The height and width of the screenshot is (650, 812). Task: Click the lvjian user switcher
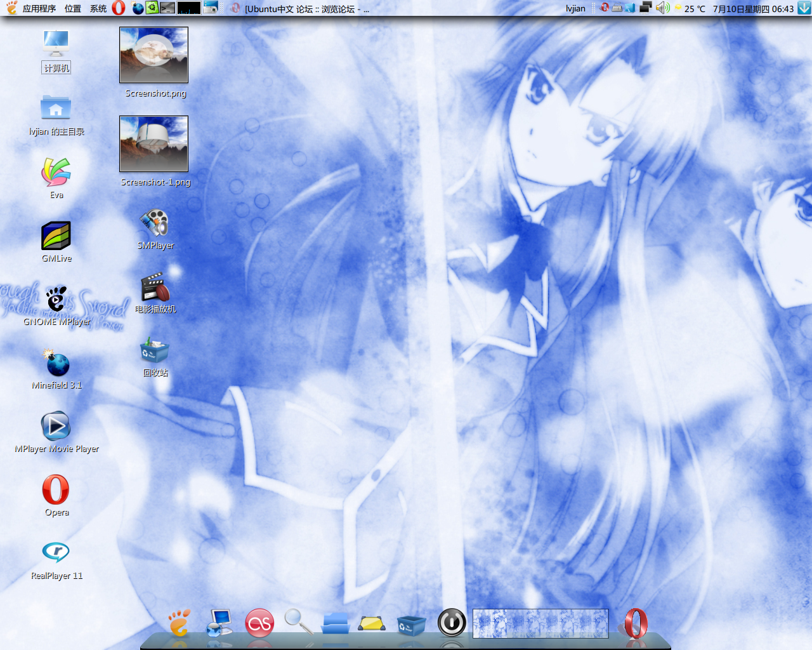(x=575, y=8)
